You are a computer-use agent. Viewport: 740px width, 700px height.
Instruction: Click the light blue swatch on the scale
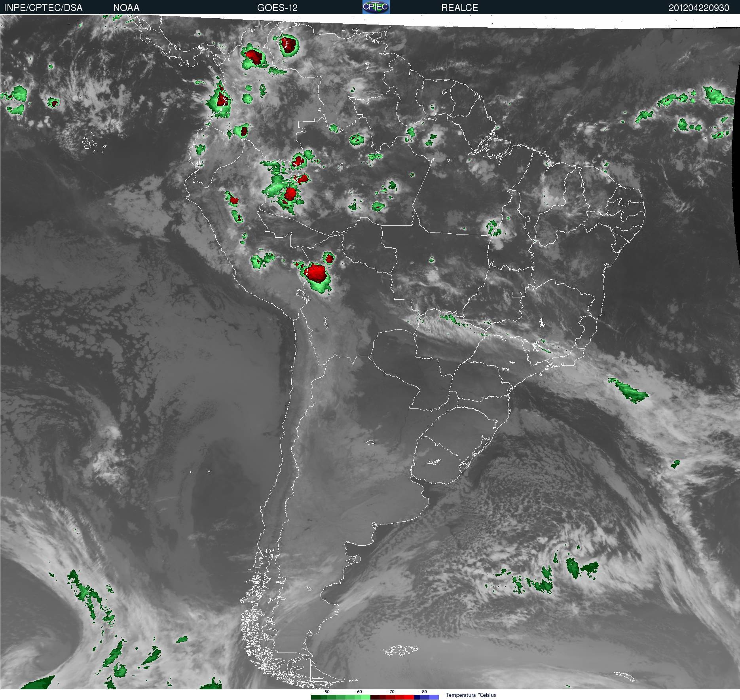(x=434, y=697)
